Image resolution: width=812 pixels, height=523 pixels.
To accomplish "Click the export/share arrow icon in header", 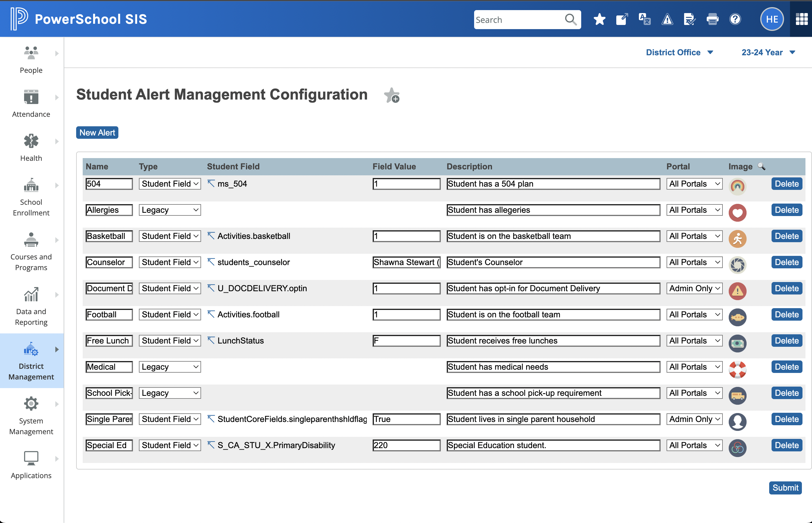I will point(622,19).
